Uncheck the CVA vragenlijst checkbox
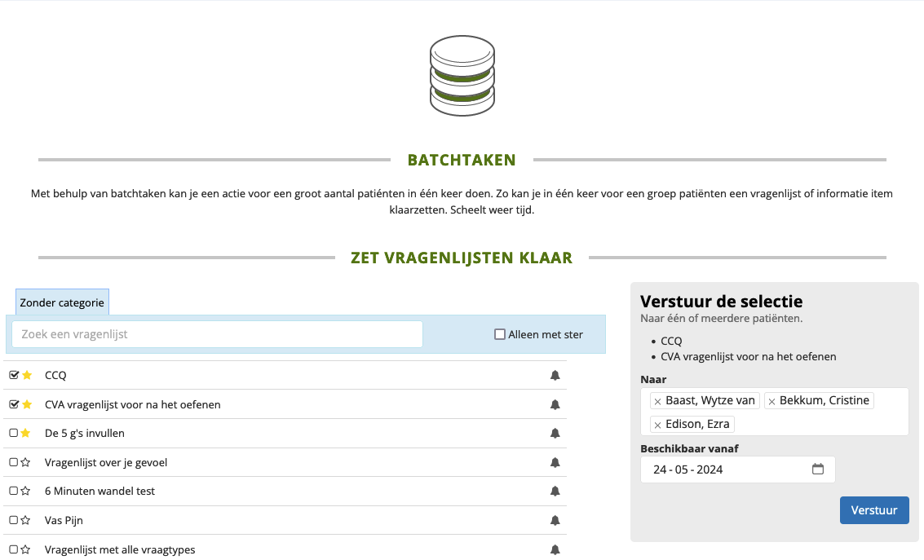924x560 pixels. point(14,404)
